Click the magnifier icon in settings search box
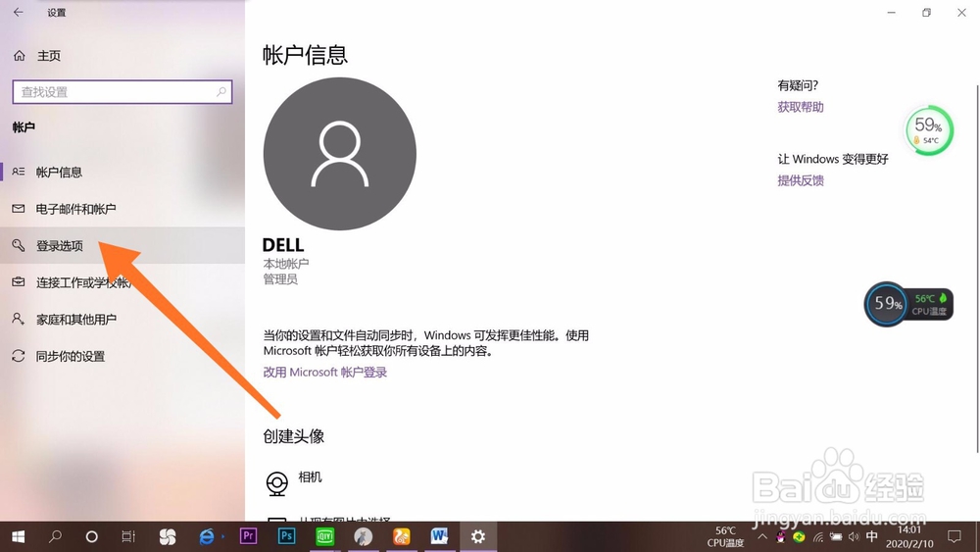980x552 pixels. pyautogui.click(x=221, y=92)
